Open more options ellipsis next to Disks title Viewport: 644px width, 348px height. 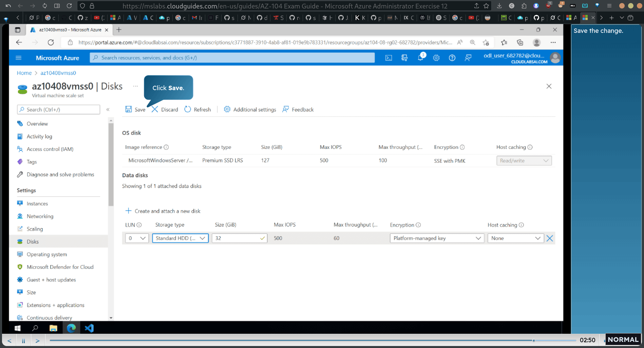pyautogui.click(x=135, y=86)
